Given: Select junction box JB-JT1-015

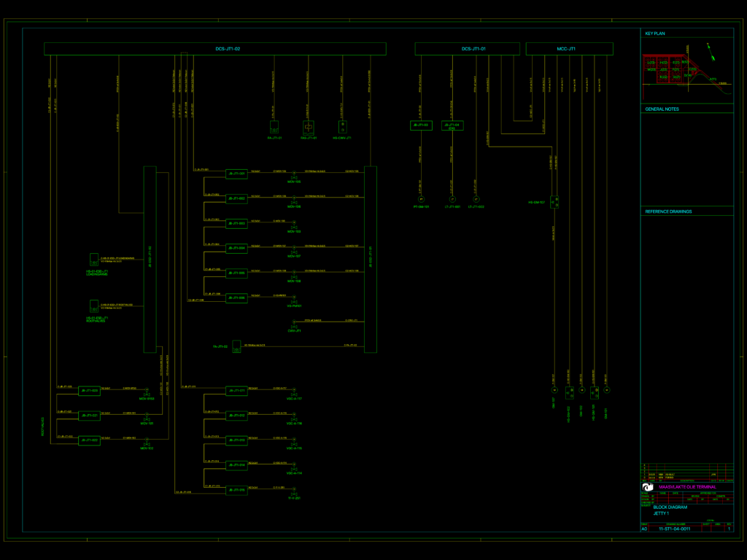Looking at the screenshot, I should [x=236, y=490].
